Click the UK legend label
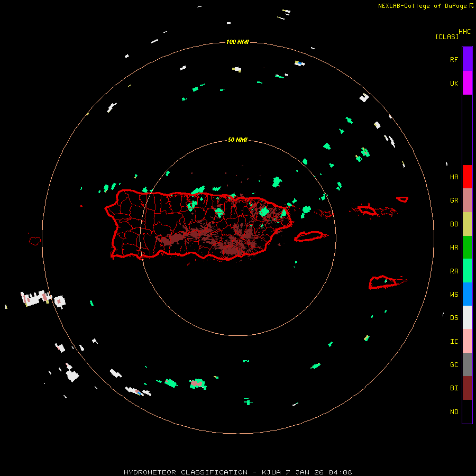Screen dimensions: 476x476 click(x=454, y=83)
